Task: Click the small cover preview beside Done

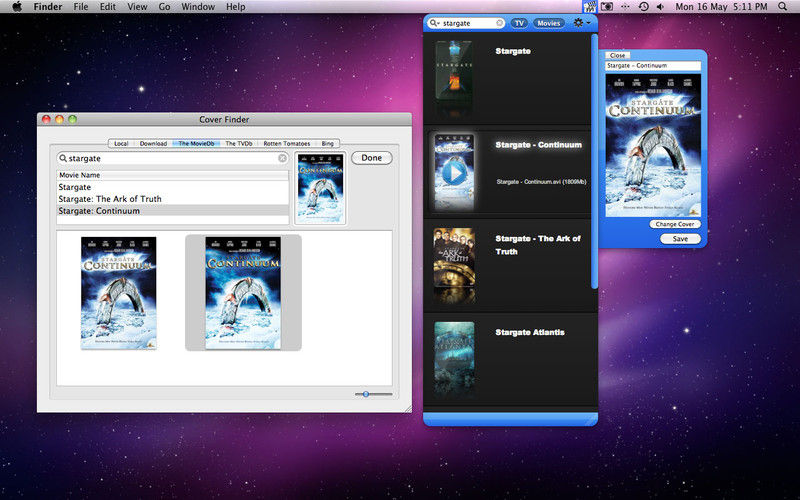Action: click(x=320, y=188)
